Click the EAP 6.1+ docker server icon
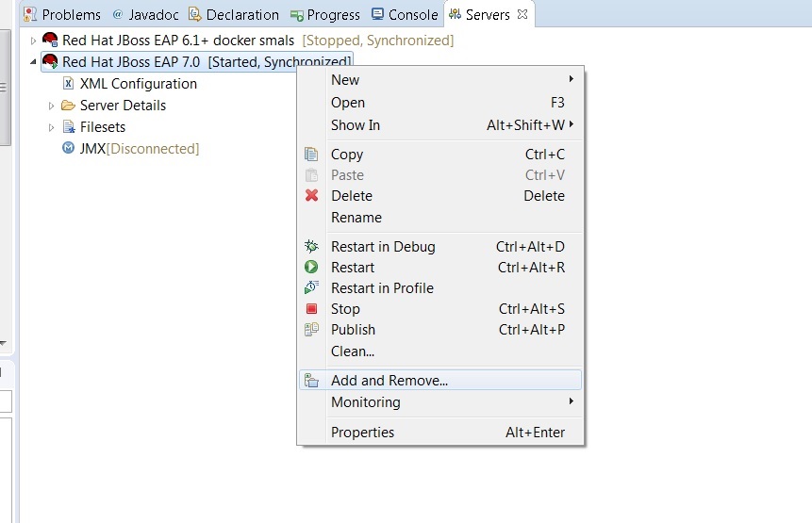Viewport: 812px width, 523px height. [x=50, y=40]
